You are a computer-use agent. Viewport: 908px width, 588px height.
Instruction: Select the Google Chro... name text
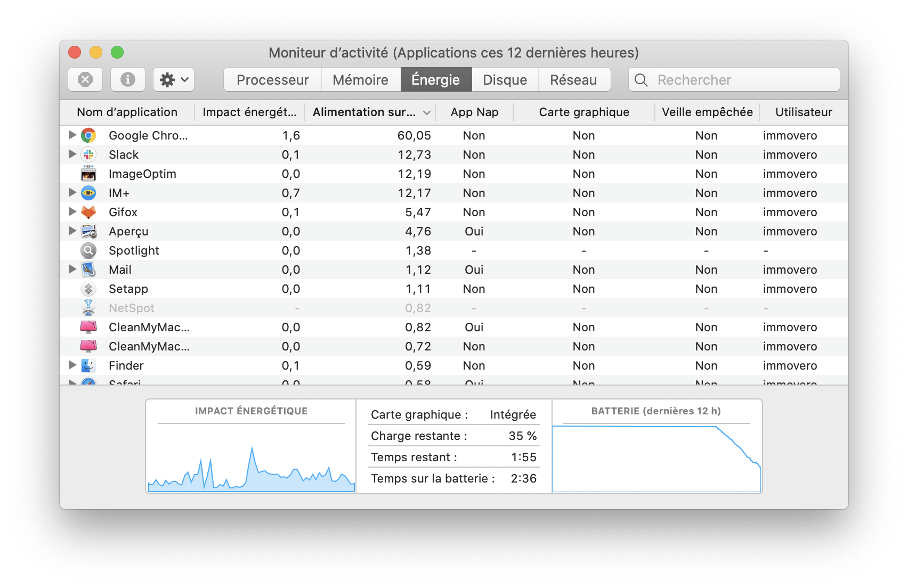point(148,135)
